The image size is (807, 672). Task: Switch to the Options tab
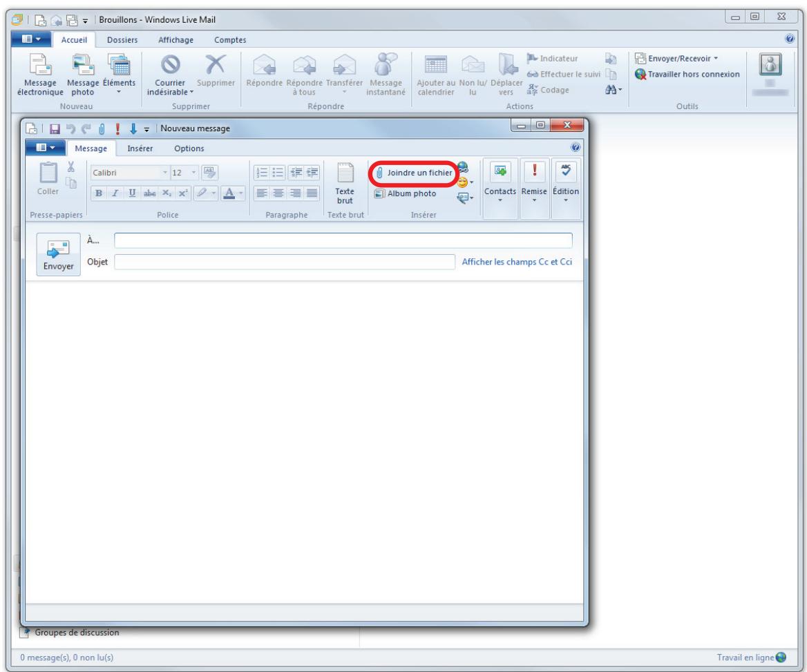click(x=189, y=148)
